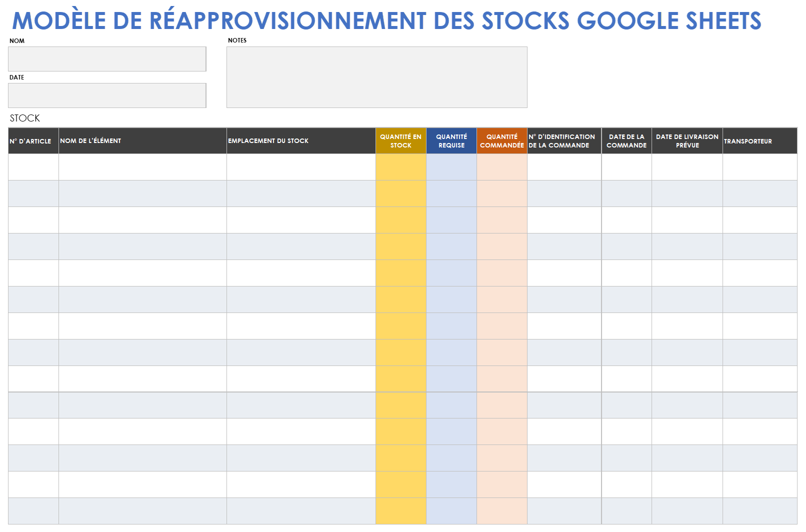This screenshot has height=532, width=806.
Task: Click the spreadsheet title text
Action: 386,20
